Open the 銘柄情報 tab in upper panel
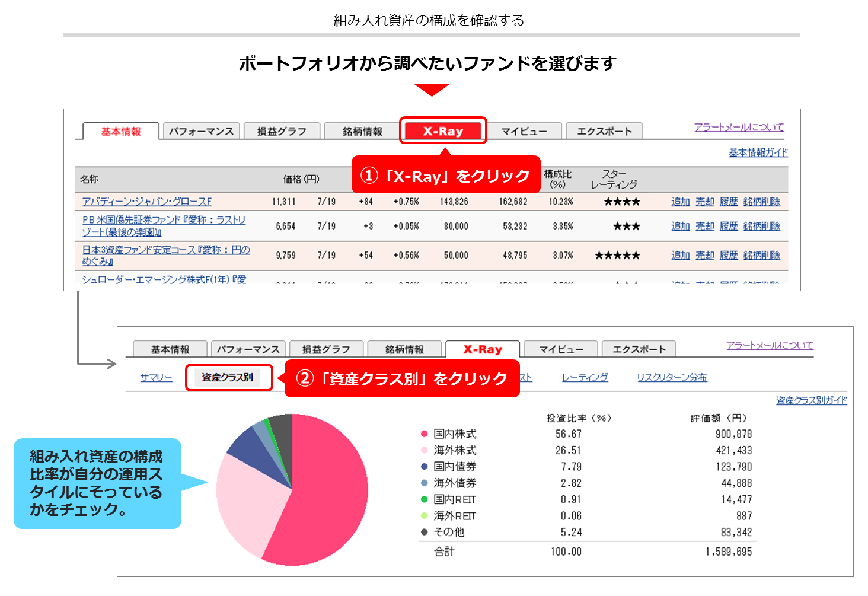Image resolution: width=868 pixels, height=596 pixels. click(362, 132)
